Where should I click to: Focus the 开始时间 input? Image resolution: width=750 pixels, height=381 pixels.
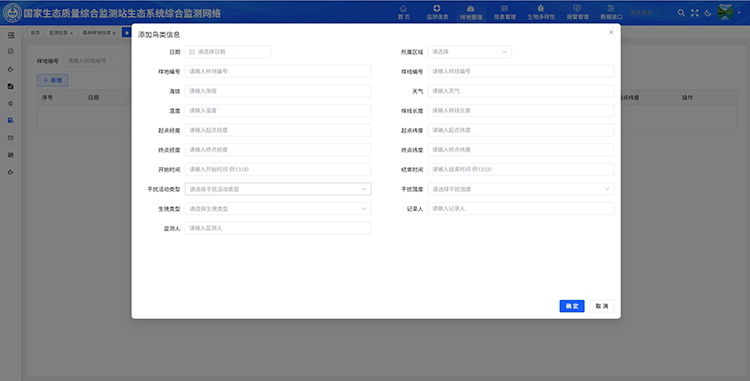coord(278,169)
